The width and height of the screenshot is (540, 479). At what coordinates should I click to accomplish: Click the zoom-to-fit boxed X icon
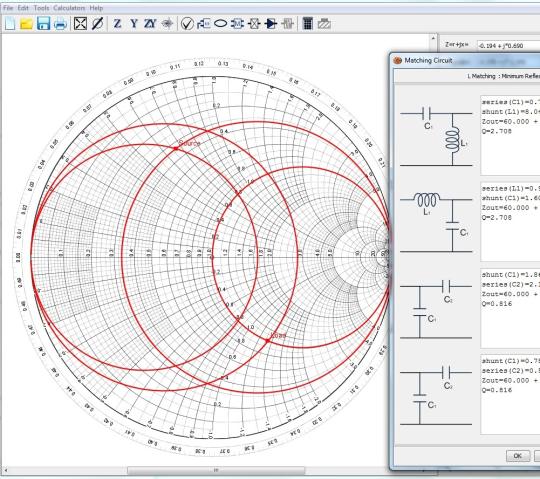coord(80,24)
